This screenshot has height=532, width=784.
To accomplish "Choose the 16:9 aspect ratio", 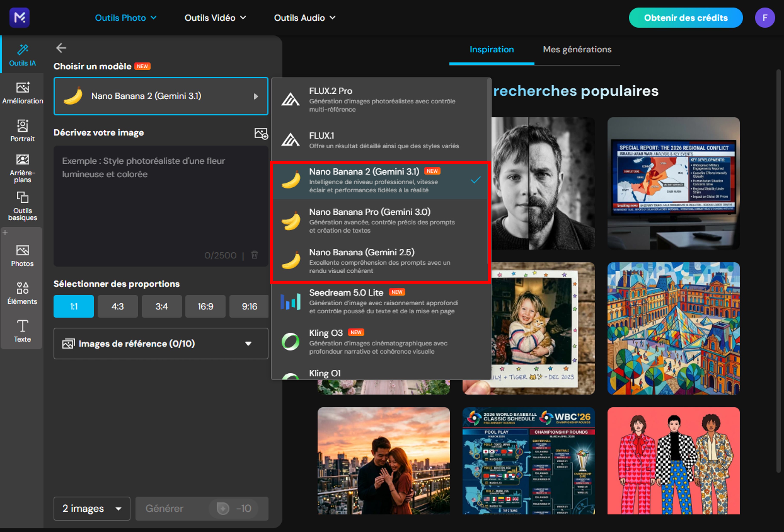I will coord(205,306).
